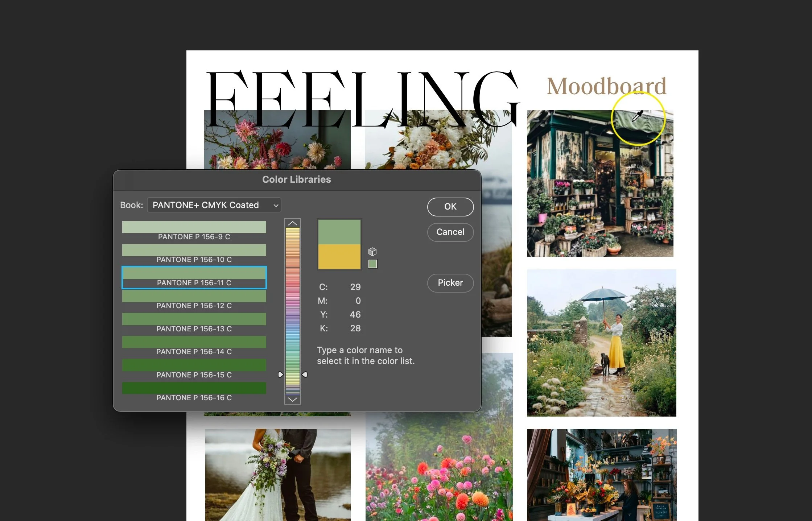The image size is (812, 521).
Task: Select PANTONE P 156-10 C swatch
Action: point(194,250)
